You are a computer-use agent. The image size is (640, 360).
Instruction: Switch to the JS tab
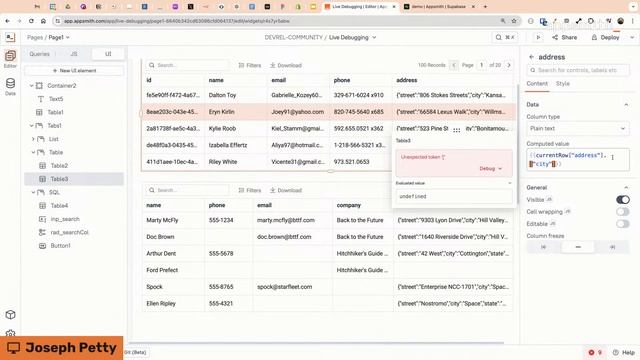73,54
